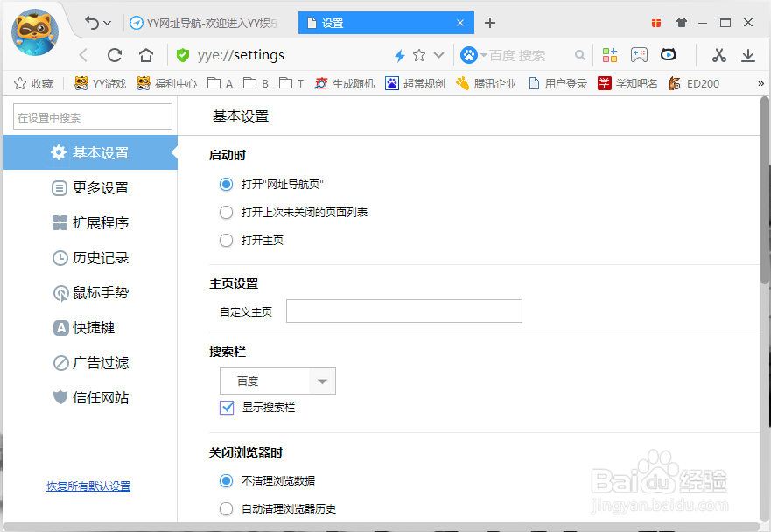Click the cat video player icon
Image resolution: width=771 pixels, height=532 pixels.
(668, 54)
